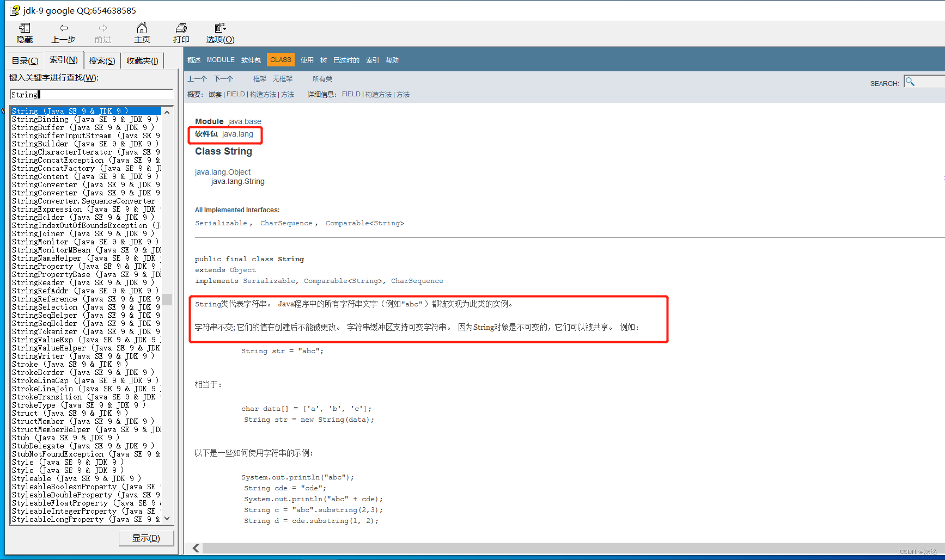Switch to 无框架 no-frames view
945x560 pixels.
coord(283,78)
